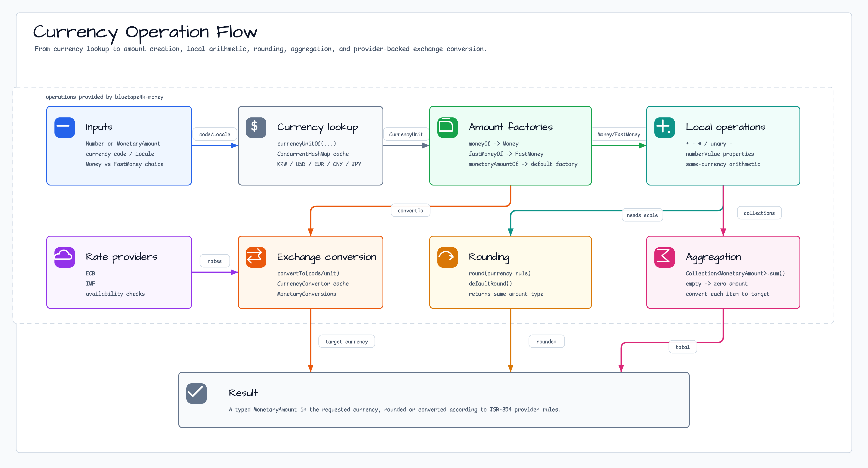Viewport: 868px width, 468px height.
Task: Click the 'Number or MonetaryAmount' line
Action: pyautogui.click(x=123, y=144)
